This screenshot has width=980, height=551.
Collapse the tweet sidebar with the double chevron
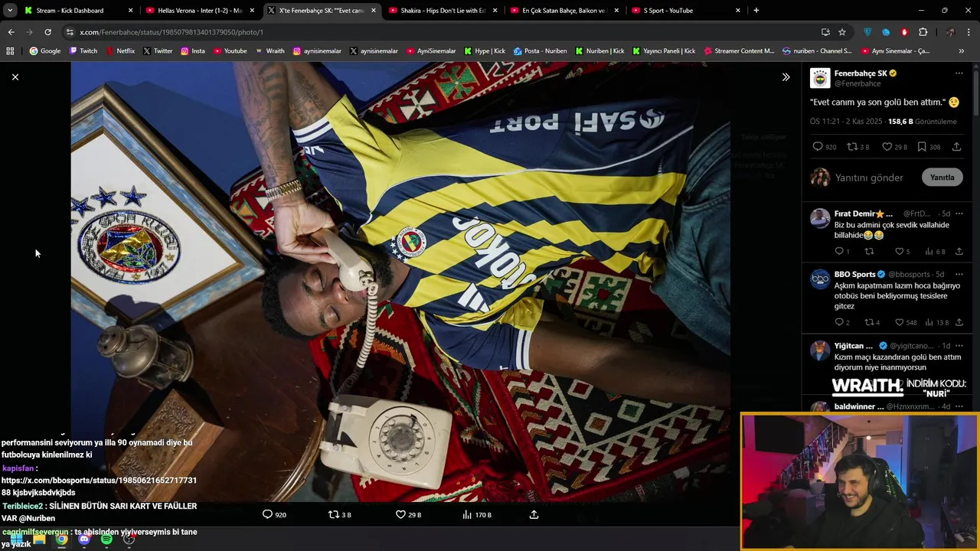[786, 77]
